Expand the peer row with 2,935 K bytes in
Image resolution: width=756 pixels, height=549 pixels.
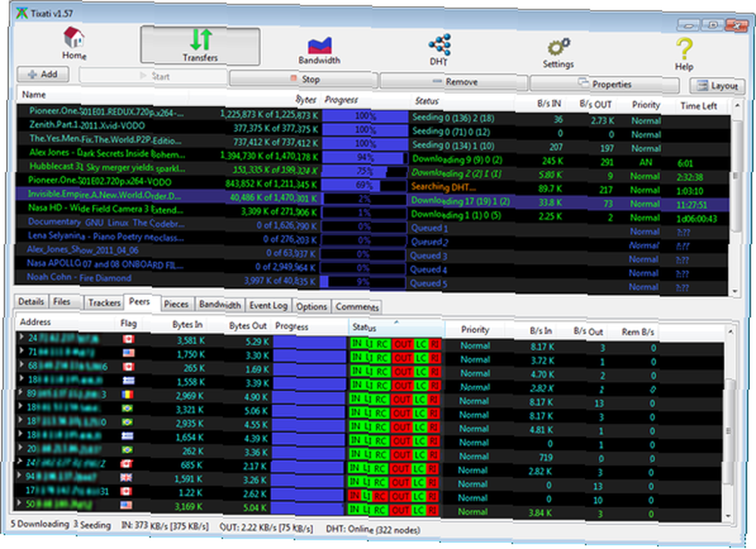[20, 420]
